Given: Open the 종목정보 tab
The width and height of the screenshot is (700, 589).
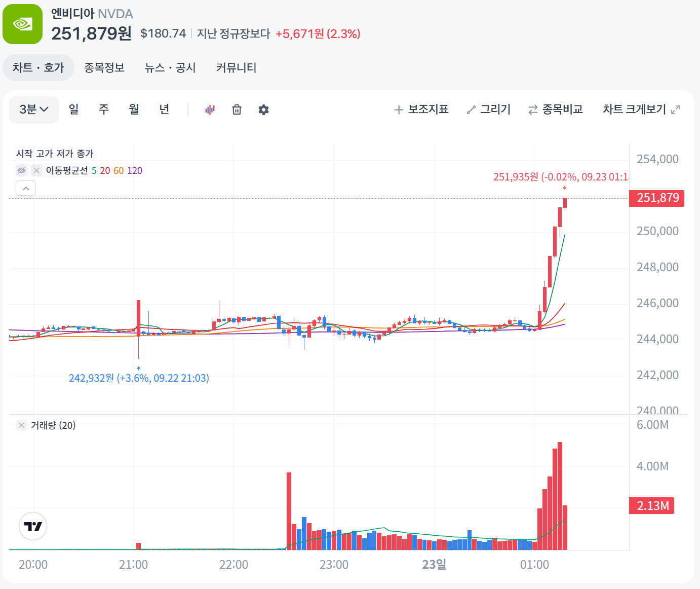Looking at the screenshot, I should [104, 68].
